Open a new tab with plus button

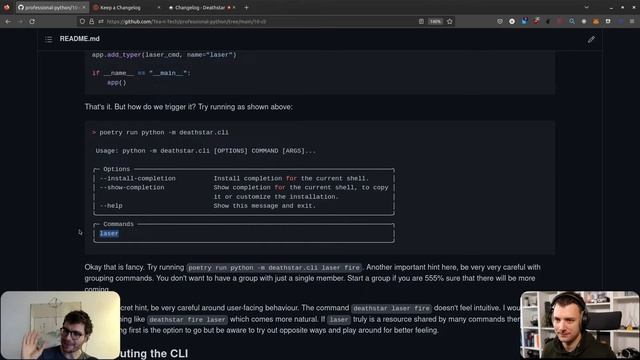coord(246,7)
